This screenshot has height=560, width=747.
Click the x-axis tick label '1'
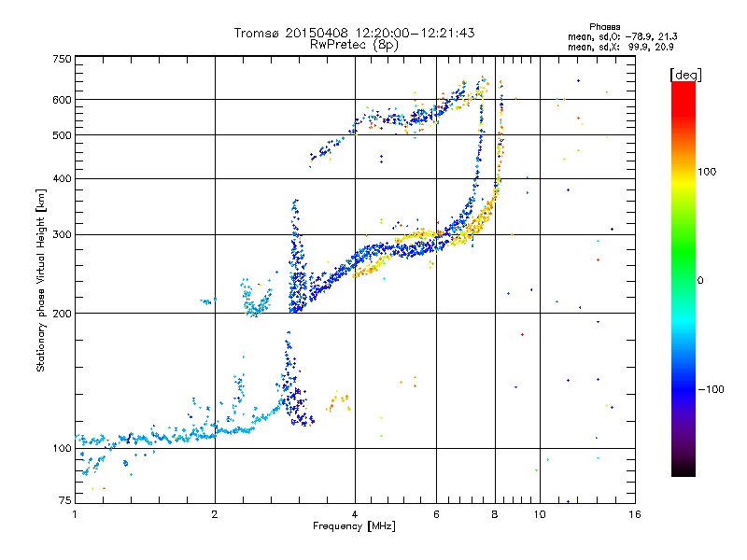[75, 514]
